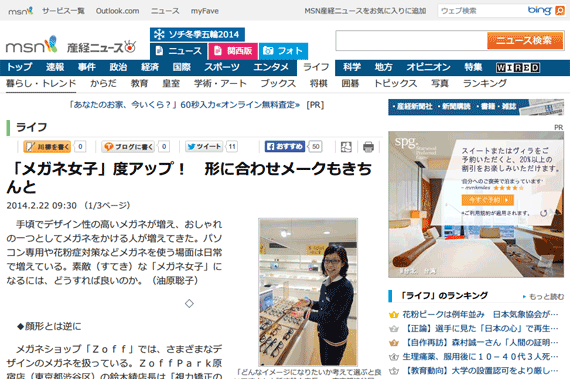Open the 皇室 submenu link

[171, 84]
